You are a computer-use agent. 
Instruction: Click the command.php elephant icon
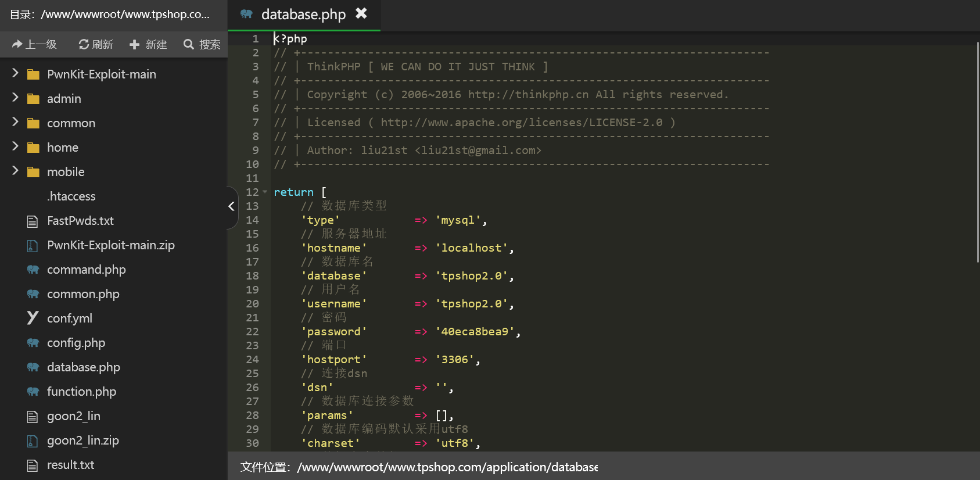(x=33, y=270)
